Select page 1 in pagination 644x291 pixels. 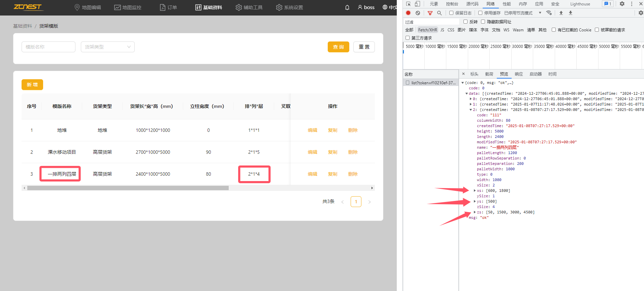click(356, 202)
